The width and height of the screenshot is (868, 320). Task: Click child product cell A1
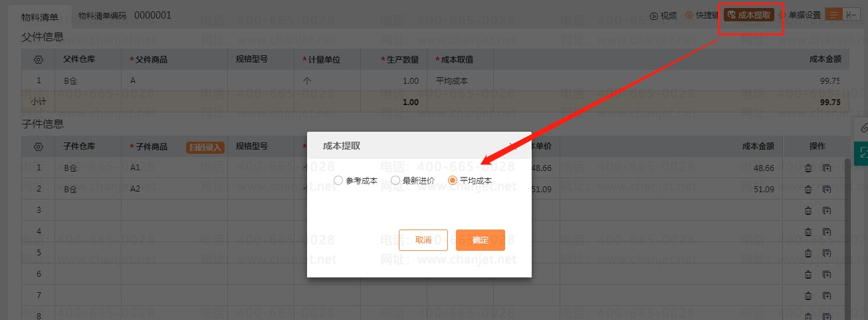click(x=174, y=168)
